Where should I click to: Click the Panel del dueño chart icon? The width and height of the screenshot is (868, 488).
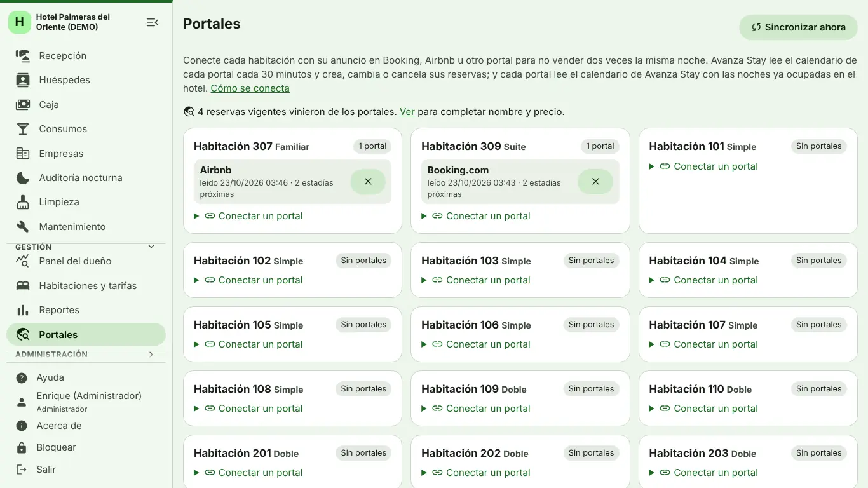[x=23, y=261]
